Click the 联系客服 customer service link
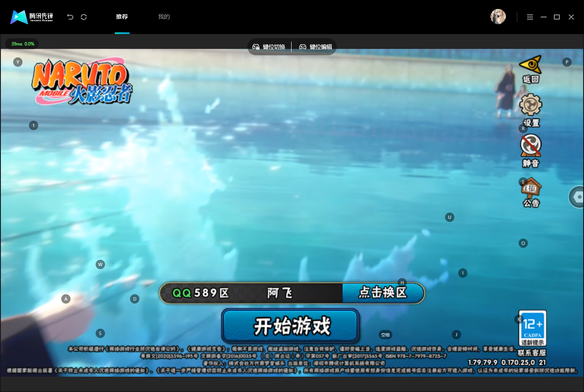Screen dimensions: 584x392 (x=532, y=352)
